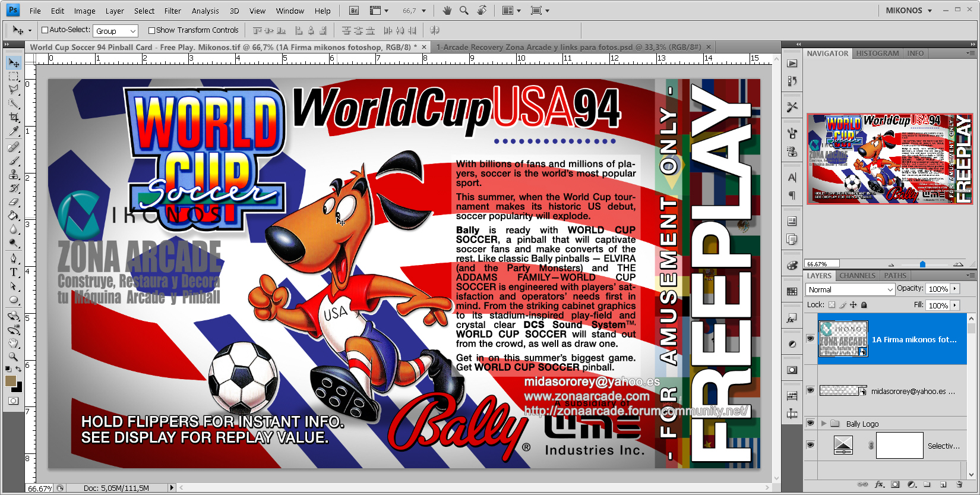
Task: Click the Auto-Align Layers icon in options bar
Action: (x=434, y=30)
